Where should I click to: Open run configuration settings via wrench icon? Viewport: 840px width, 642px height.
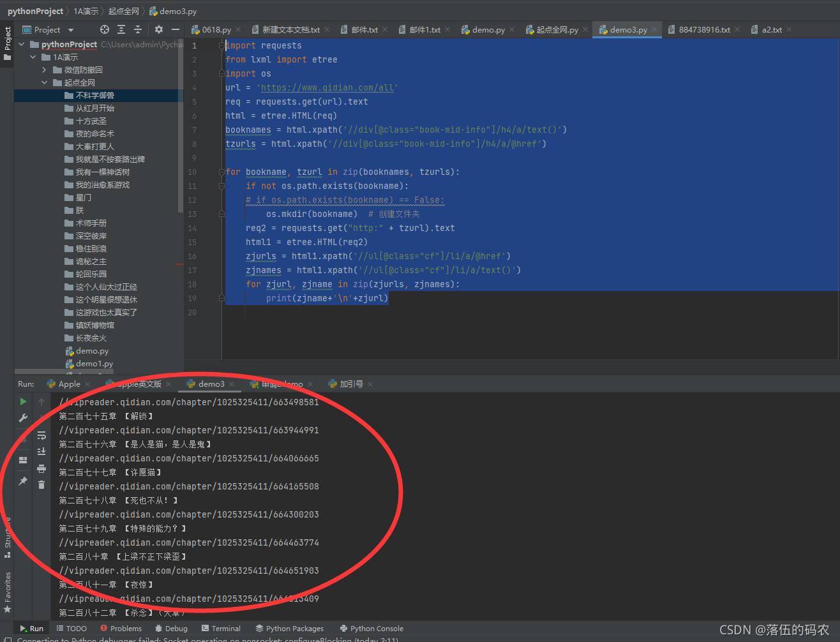[x=23, y=418]
